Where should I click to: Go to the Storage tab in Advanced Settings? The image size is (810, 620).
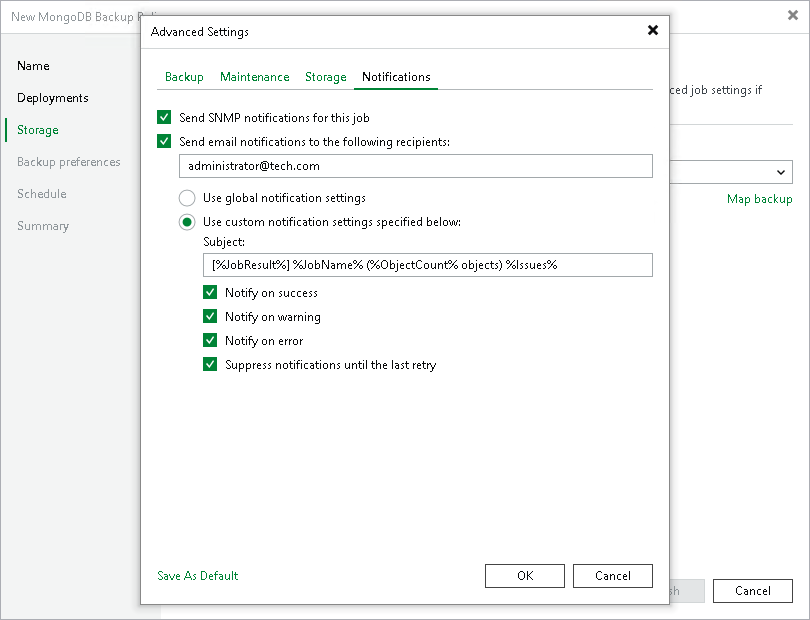tap(325, 77)
